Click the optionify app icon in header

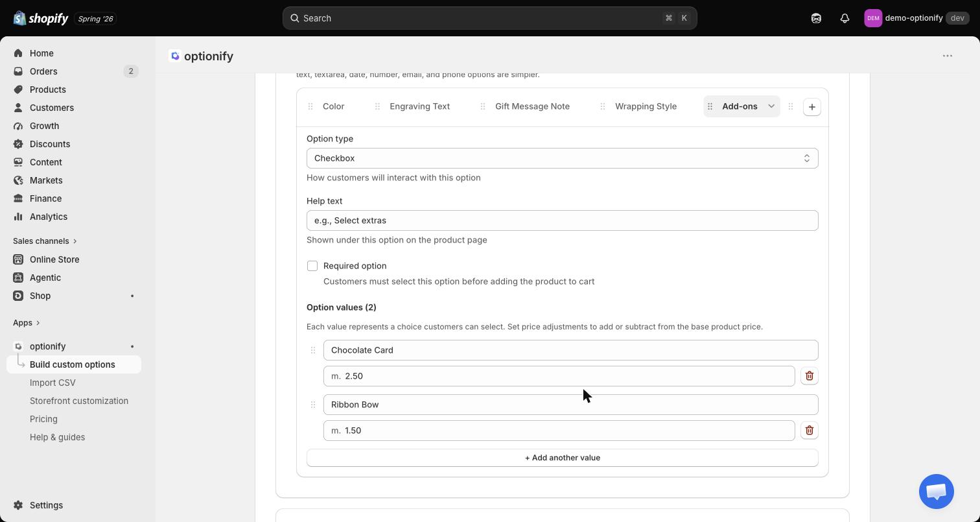(175, 56)
